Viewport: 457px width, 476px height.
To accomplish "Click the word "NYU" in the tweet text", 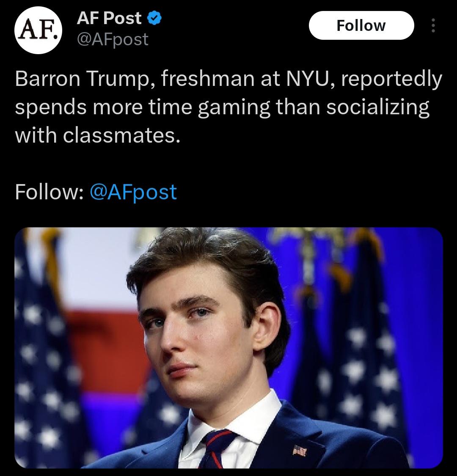I will click(302, 80).
